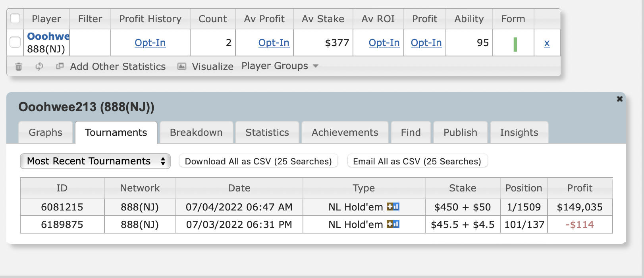
Task: Click the icon beside Add Other Statistics
Action: [60, 66]
